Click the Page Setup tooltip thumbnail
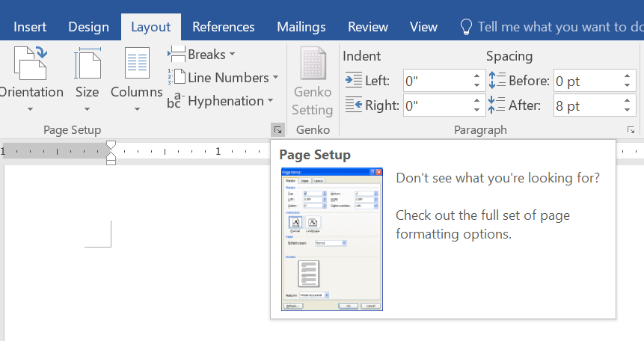The image size is (644, 341). coord(332,239)
